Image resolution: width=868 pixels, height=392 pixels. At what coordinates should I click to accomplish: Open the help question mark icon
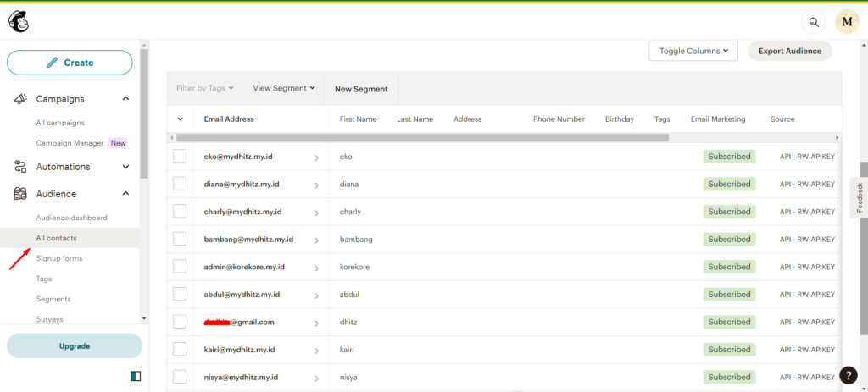click(x=849, y=376)
